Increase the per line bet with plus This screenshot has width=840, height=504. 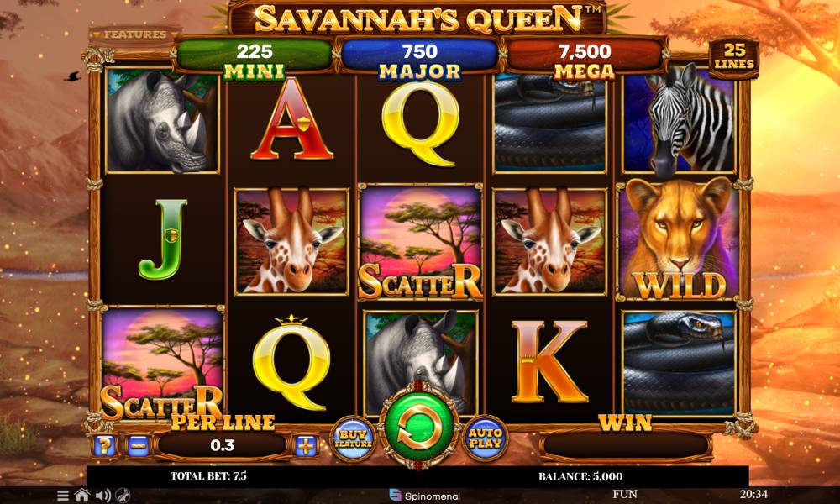pos(306,445)
